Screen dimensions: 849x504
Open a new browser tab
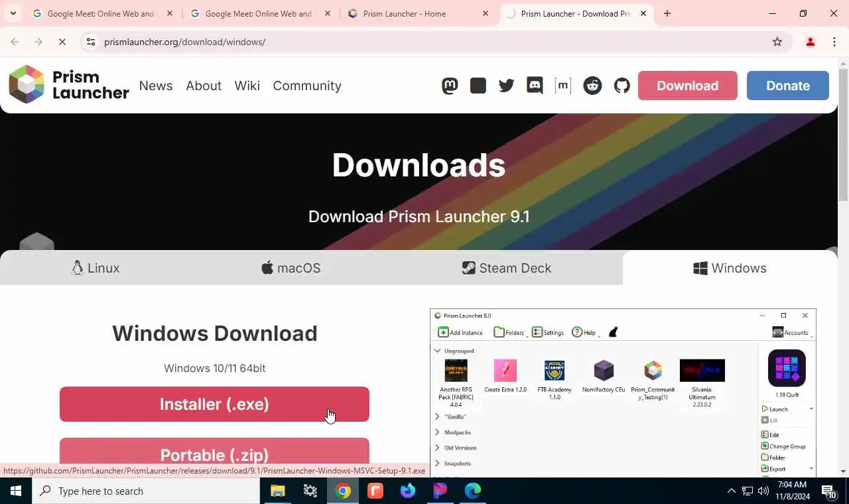tap(667, 13)
